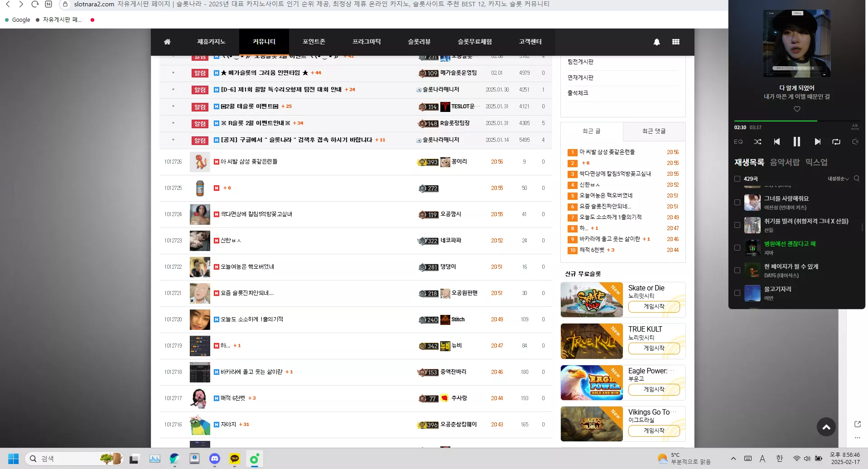Set A-B repeat section in player
The height and width of the screenshot is (469, 868).
855,127
